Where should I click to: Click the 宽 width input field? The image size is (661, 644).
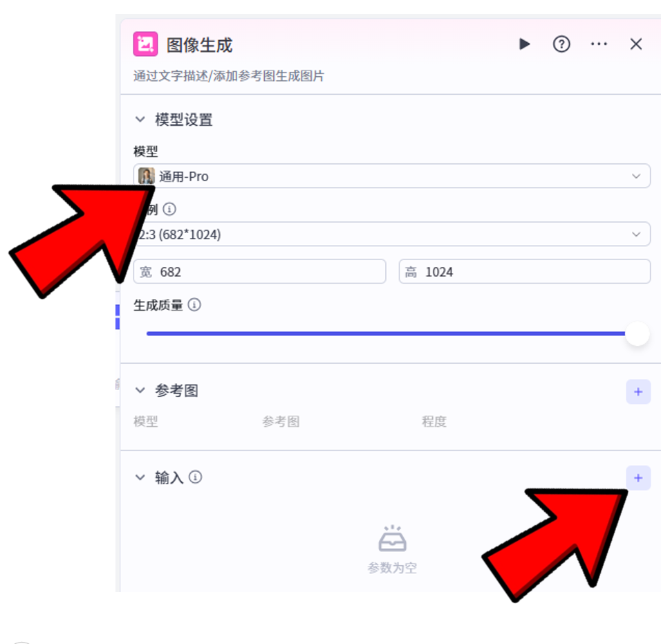tap(259, 271)
